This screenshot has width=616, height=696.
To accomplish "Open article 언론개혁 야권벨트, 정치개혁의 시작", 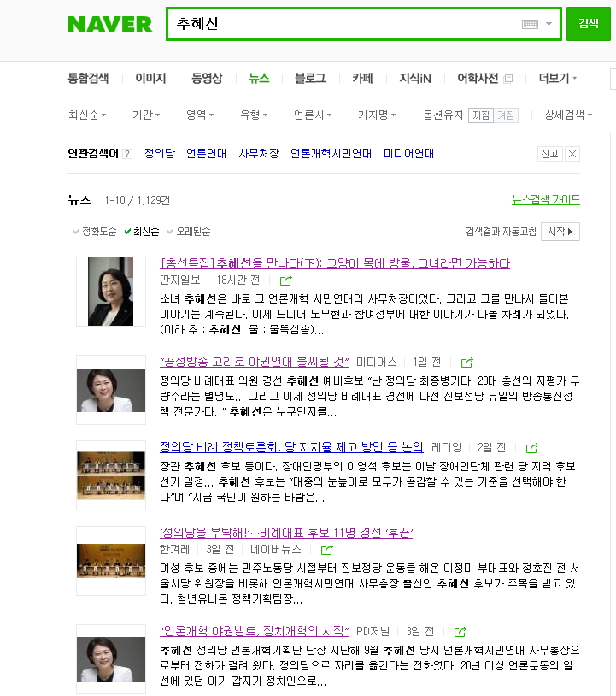I will [x=254, y=631].
